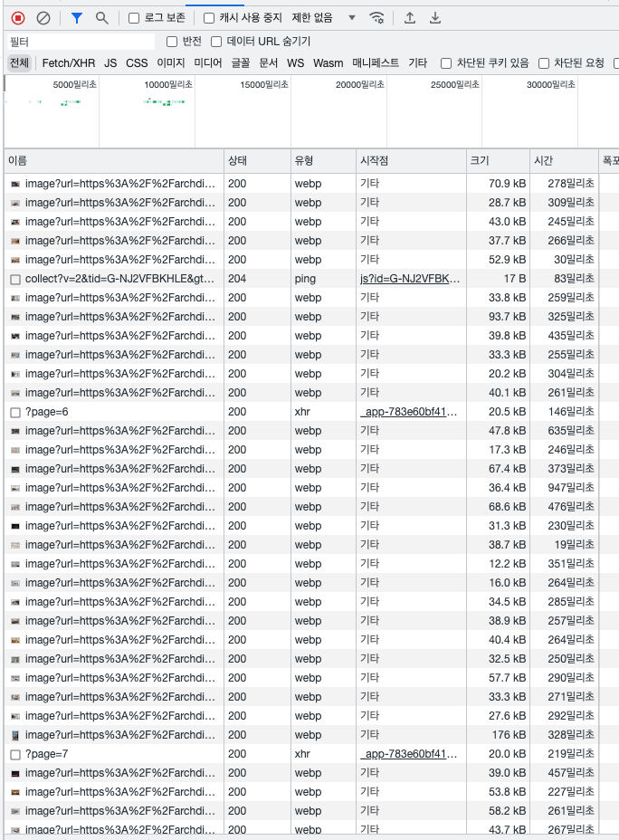Screen dimensions: 619x840
Task: Click the 17 B size cell
Action: [x=515, y=279]
